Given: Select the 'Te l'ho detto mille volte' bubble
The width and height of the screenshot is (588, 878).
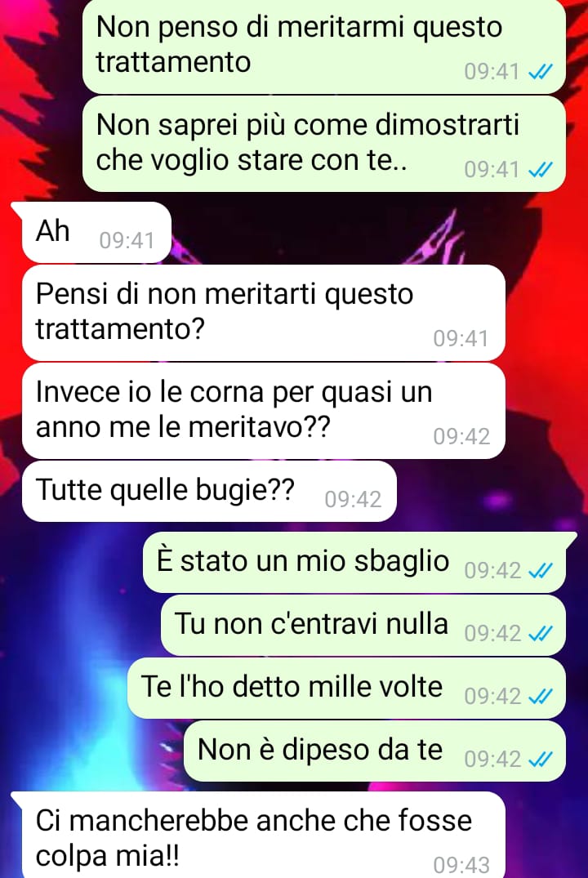Looking at the screenshot, I should (x=346, y=688).
